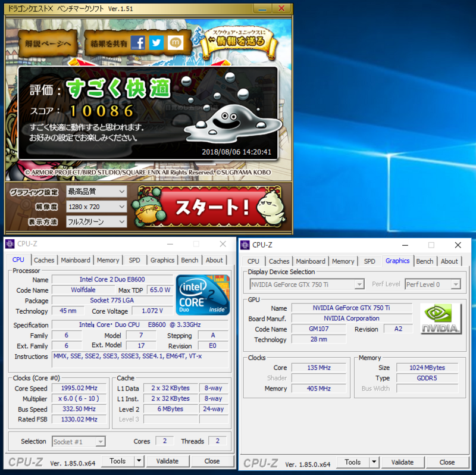Viewport: 476px width, 475px height.
Task: Click benchmark score 10086
Action: pyautogui.click(x=102, y=111)
